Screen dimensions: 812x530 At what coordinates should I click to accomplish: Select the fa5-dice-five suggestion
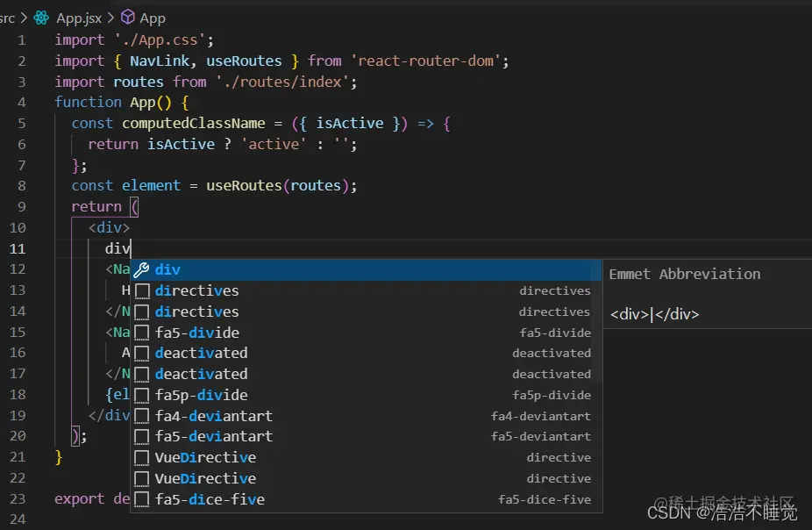(x=367, y=499)
